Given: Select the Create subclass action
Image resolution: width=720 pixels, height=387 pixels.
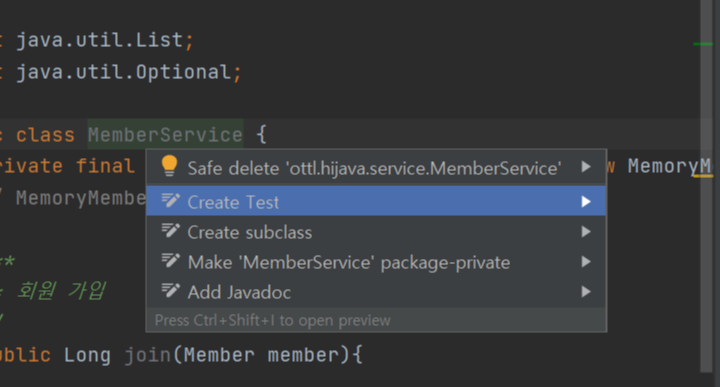Looking at the screenshot, I should tap(376, 232).
